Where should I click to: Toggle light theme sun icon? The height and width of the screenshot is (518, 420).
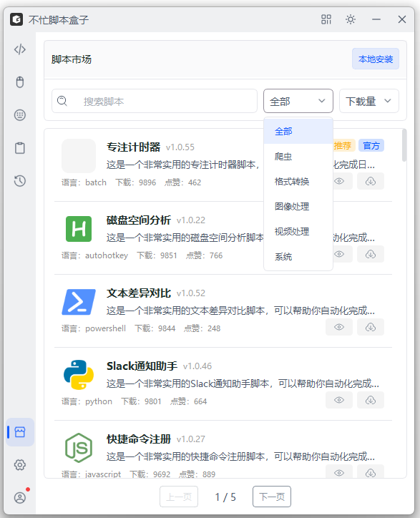pyautogui.click(x=351, y=19)
